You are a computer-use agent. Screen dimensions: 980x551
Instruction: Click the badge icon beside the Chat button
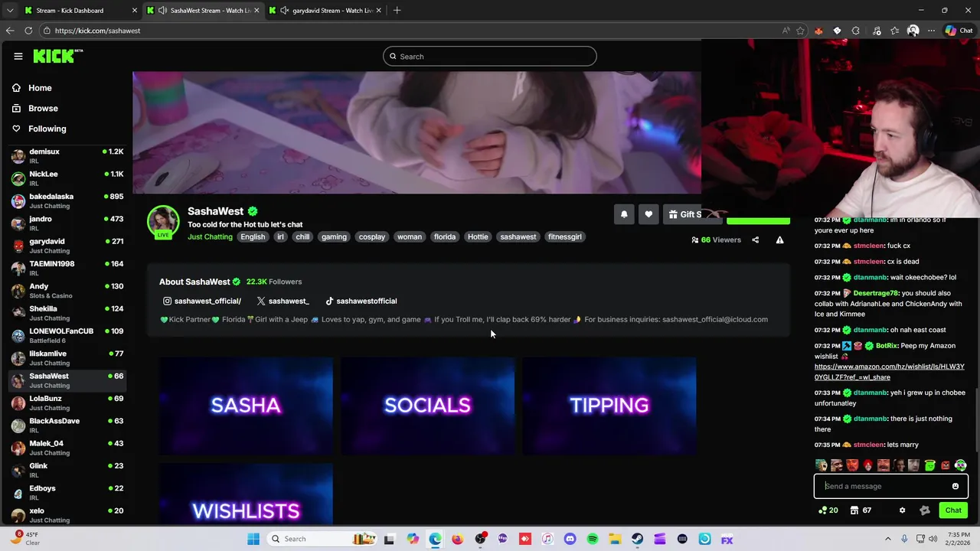[925, 510]
